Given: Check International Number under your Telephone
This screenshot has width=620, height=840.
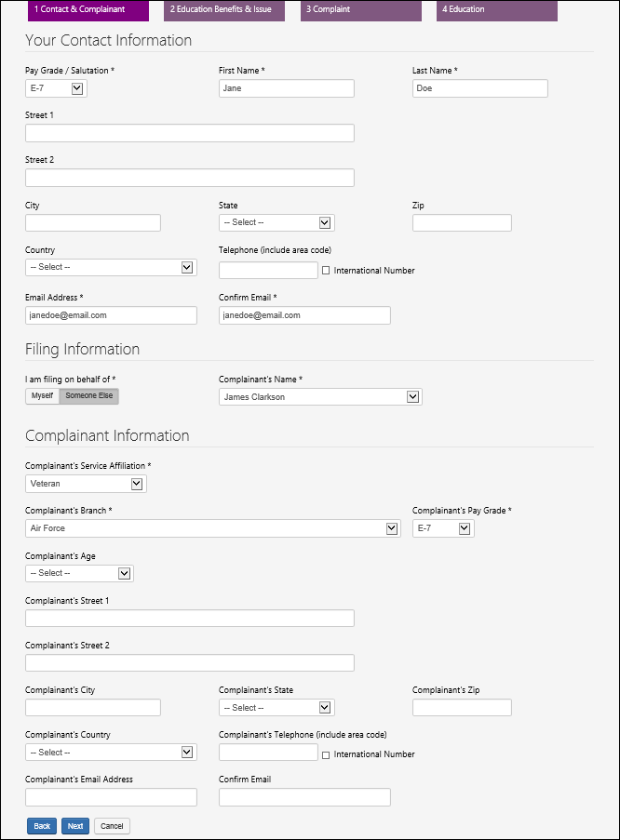Looking at the screenshot, I should [326, 271].
